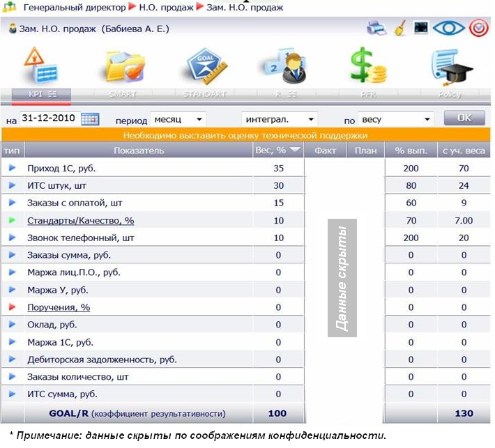Click the с уч. веса column header
The width and height of the screenshot is (495, 448).
(x=464, y=150)
